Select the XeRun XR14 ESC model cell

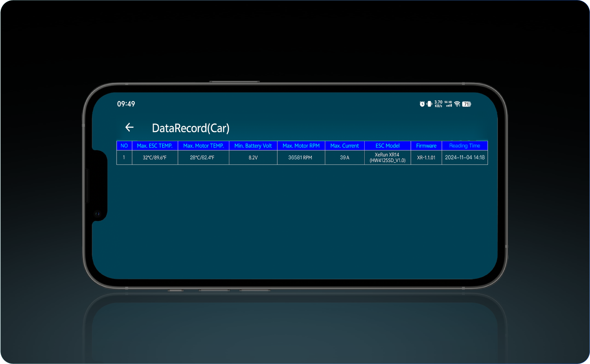click(388, 158)
